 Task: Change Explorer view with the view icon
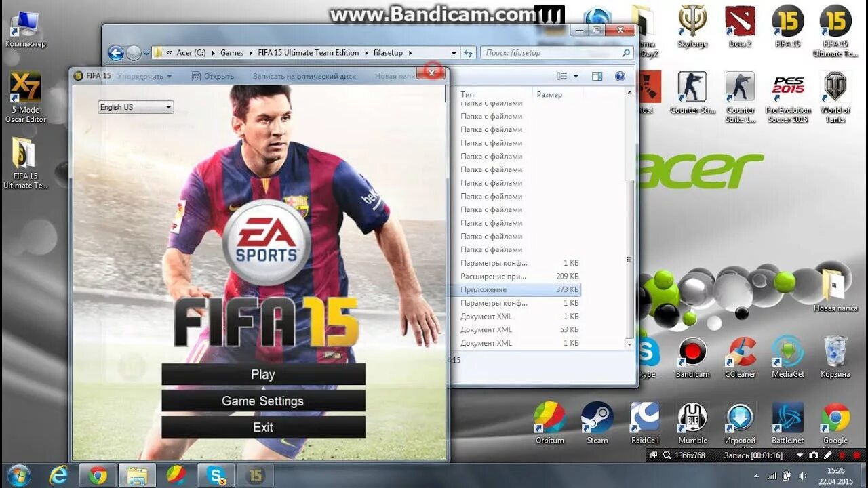(562, 77)
